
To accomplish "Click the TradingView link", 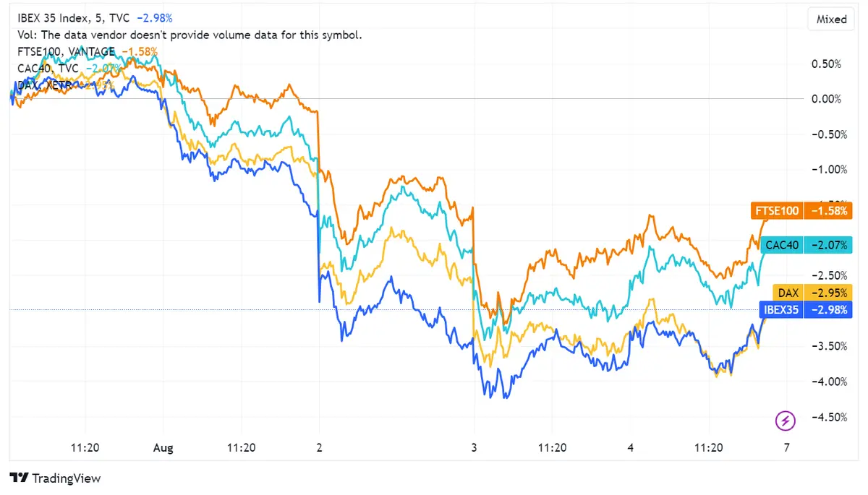I will 54,478.
